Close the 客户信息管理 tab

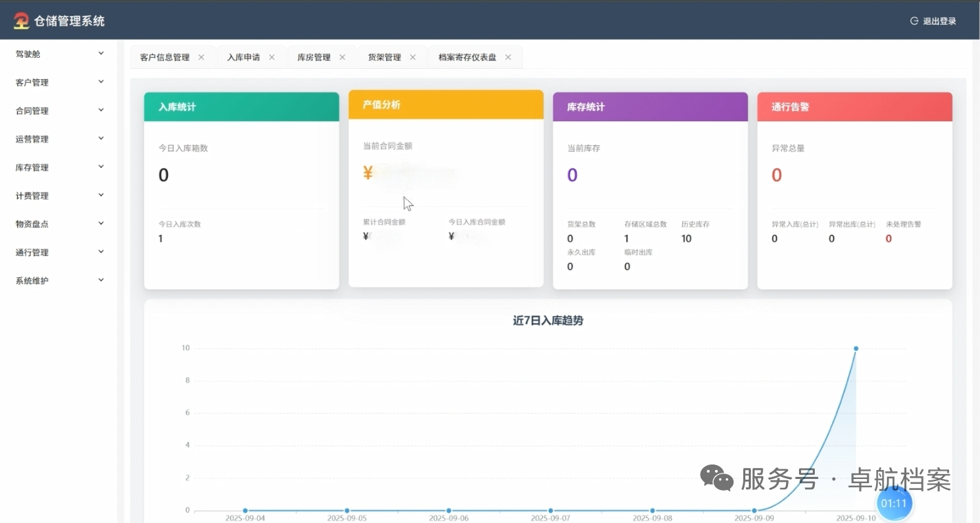click(201, 57)
